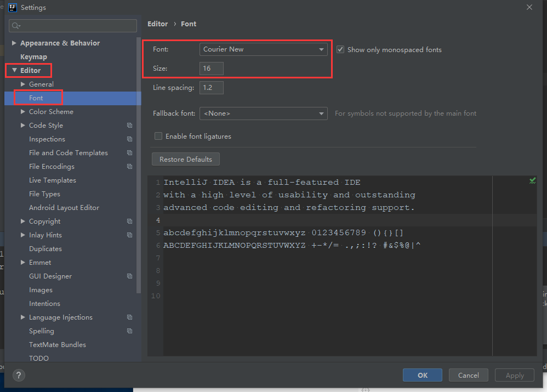Close the Settings dialog with X
This screenshot has height=392, width=547.
click(x=529, y=7)
